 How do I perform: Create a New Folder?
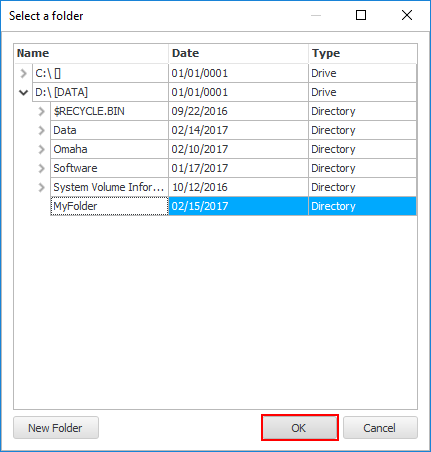56,428
